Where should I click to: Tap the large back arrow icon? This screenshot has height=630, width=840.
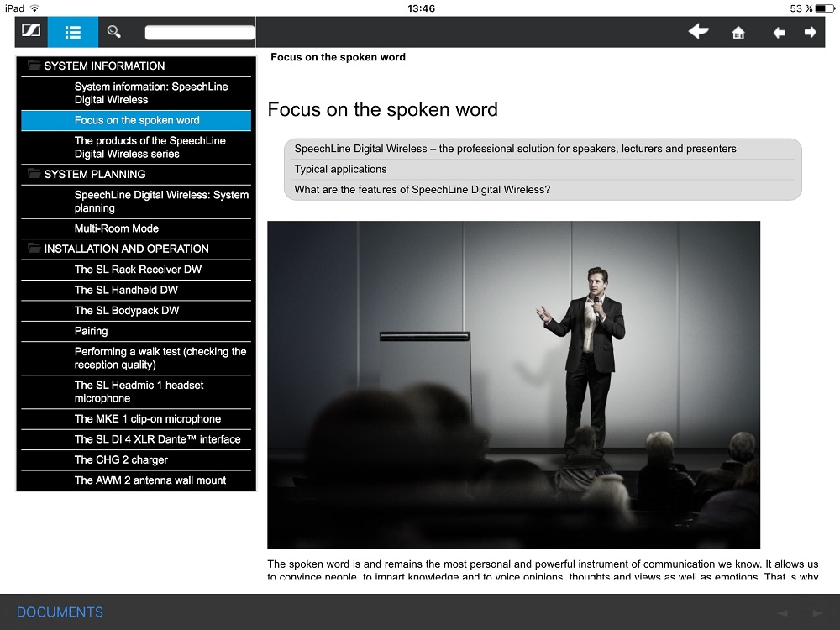698,32
